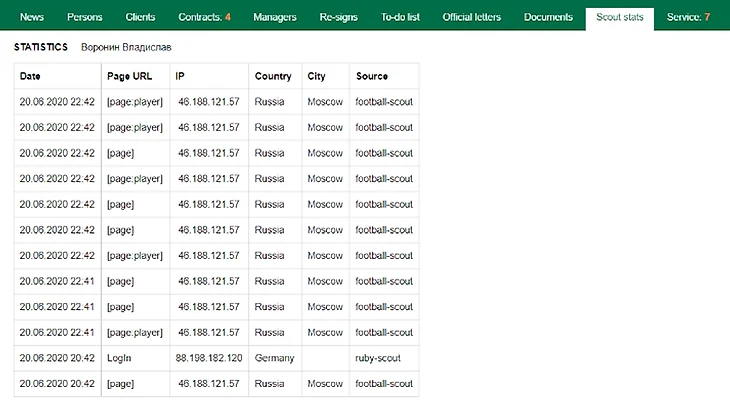Click the Page URL column header
The height and width of the screenshot is (405, 730).
tap(129, 77)
